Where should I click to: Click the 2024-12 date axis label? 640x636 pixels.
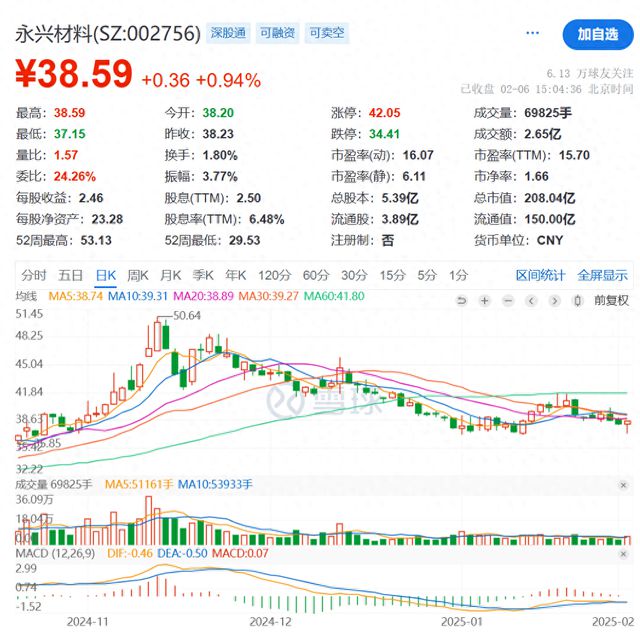[271, 622]
